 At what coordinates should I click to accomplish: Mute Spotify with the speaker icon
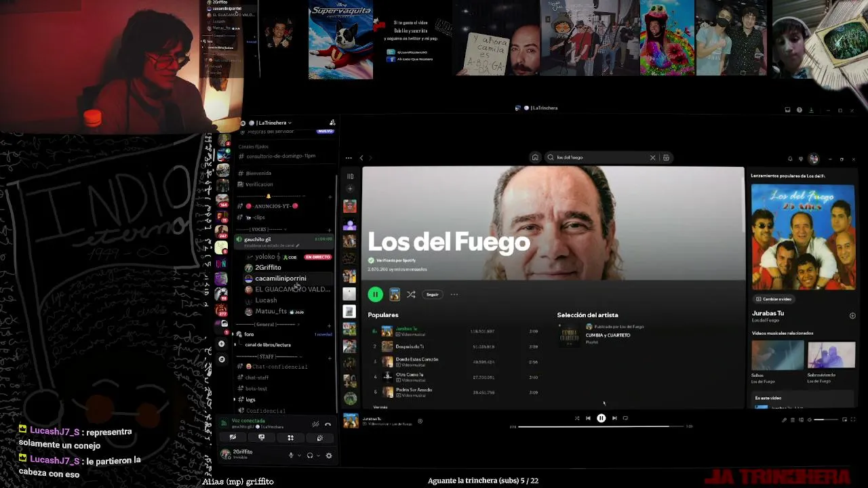809,420
